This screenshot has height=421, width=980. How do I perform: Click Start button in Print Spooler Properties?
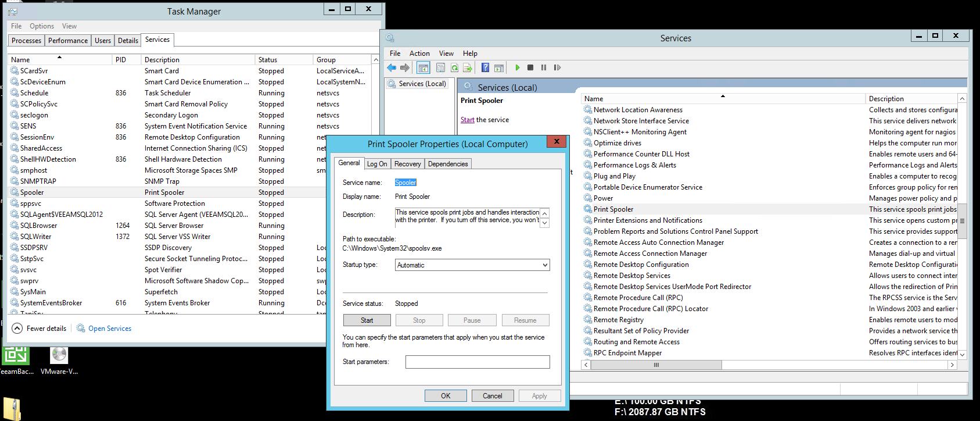pyautogui.click(x=367, y=320)
